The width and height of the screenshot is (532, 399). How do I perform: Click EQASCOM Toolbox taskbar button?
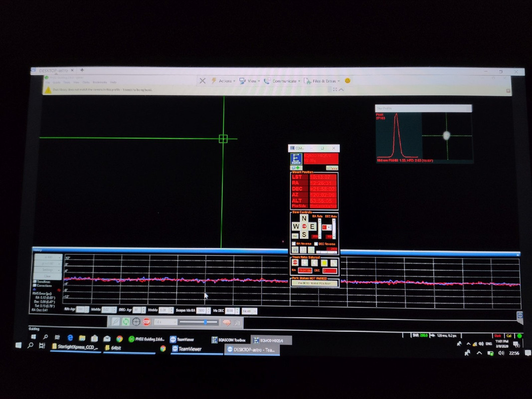tap(228, 340)
